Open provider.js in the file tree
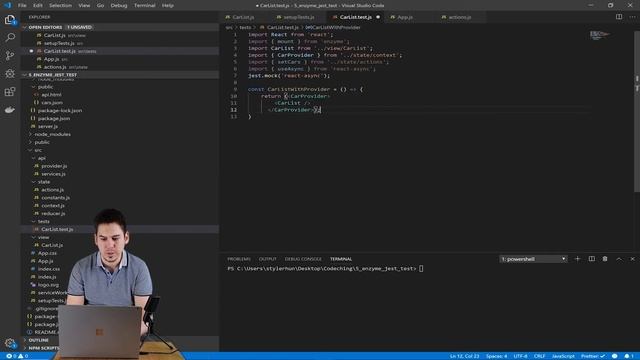Viewport: 640px width, 360px height. (54, 166)
